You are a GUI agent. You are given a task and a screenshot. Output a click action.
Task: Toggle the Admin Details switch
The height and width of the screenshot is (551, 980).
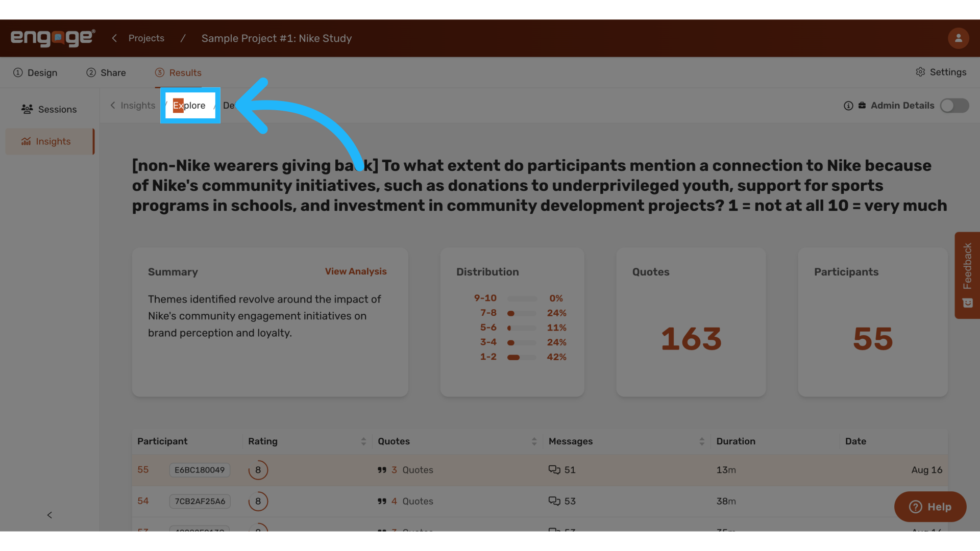[x=954, y=106]
